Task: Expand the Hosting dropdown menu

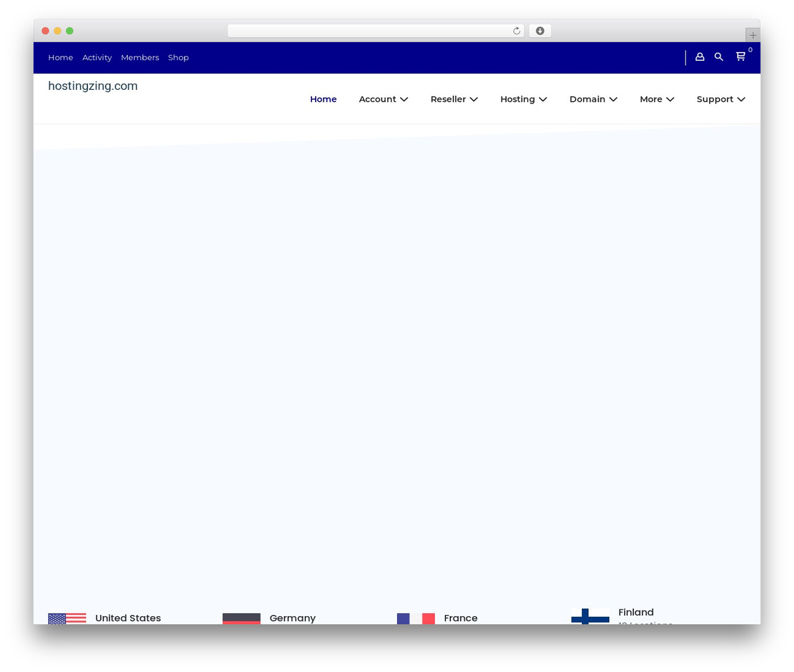Action: pyautogui.click(x=524, y=99)
